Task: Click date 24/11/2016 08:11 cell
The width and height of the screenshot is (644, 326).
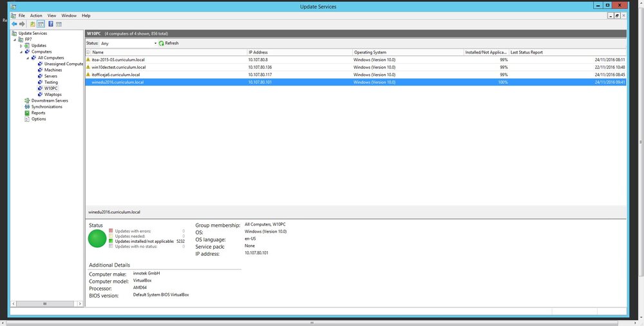Action: [x=610, y=60]
